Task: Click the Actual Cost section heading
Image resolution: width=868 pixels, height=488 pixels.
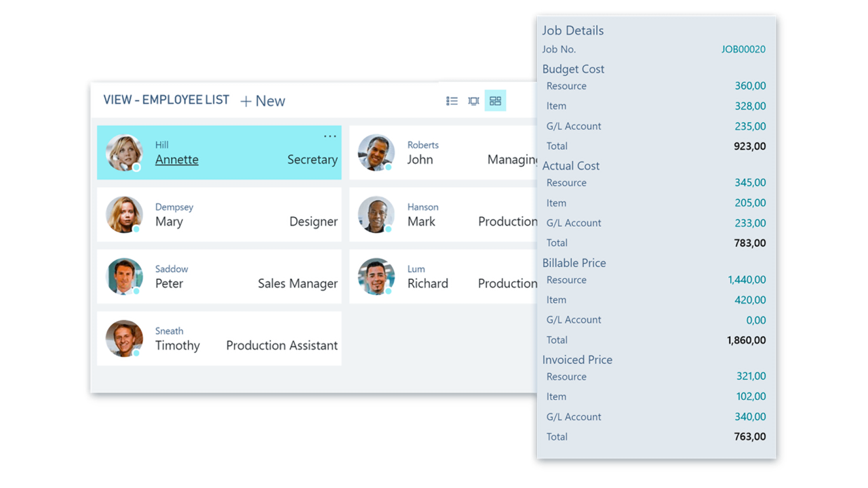Action: point(571,166)
